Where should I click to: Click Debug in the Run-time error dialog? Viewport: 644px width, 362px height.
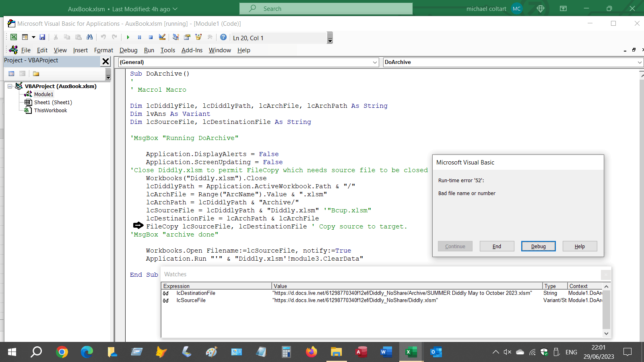point(538,246)
